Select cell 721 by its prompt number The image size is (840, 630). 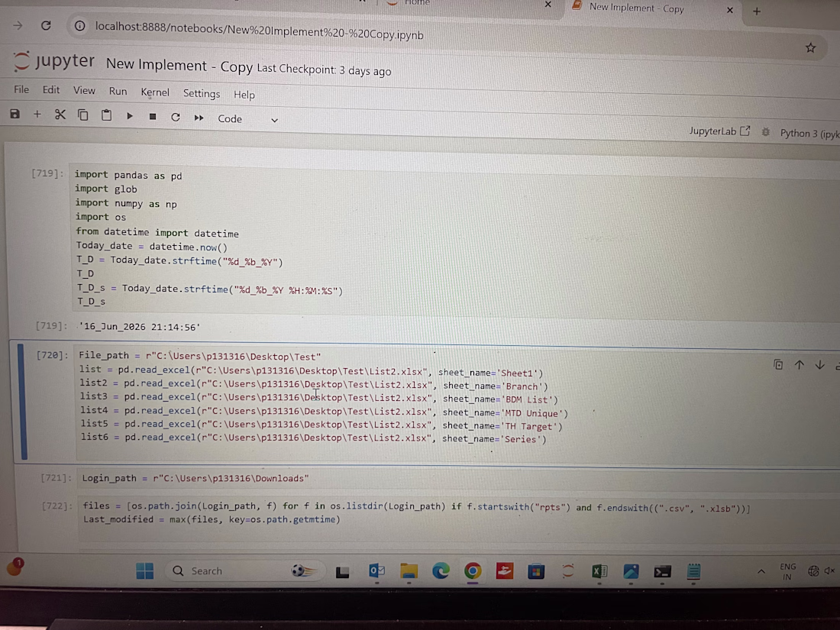[x=56, y=478]
